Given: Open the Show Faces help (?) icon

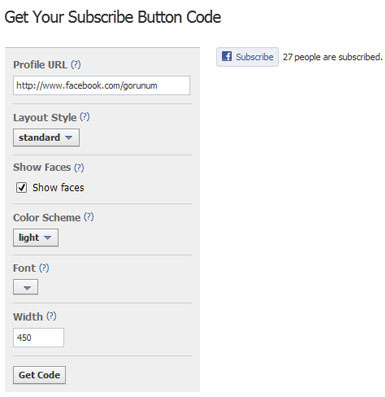Looking at the screenshot, I should click(x=79, y=167).
